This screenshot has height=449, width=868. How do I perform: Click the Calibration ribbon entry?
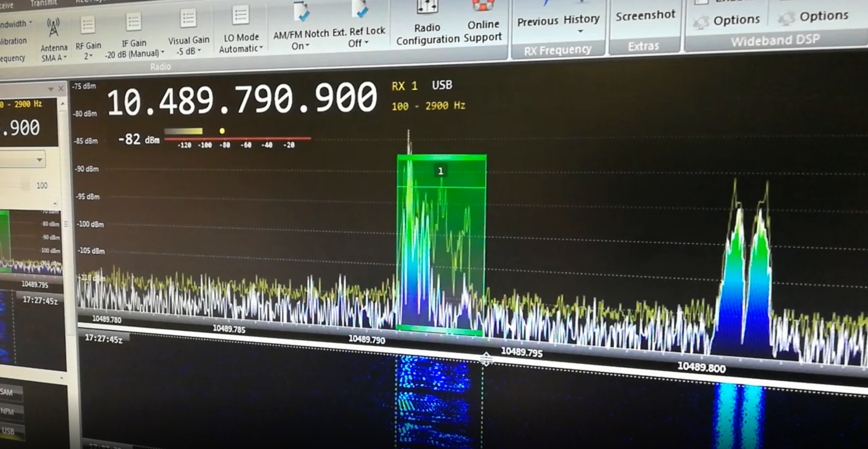13,41
